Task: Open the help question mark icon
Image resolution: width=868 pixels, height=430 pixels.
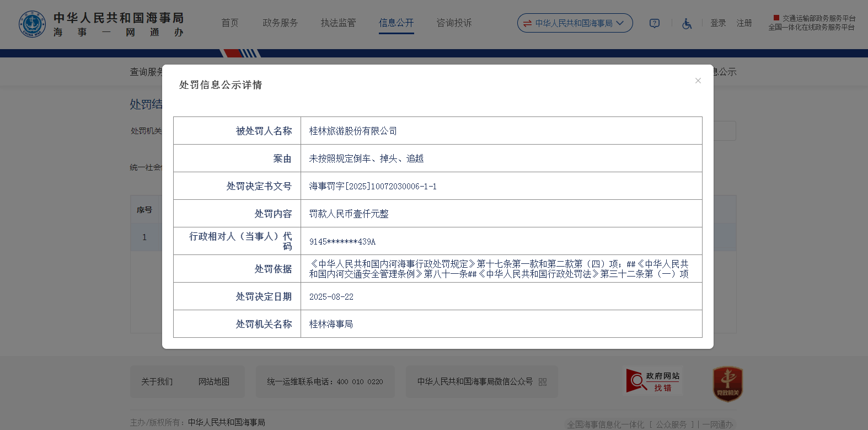Action: (x=654, y=23)
